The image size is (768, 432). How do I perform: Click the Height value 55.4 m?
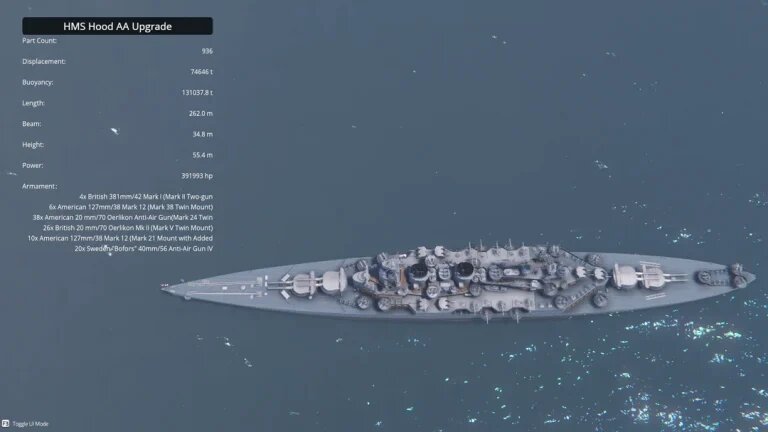tap(202, 155)
